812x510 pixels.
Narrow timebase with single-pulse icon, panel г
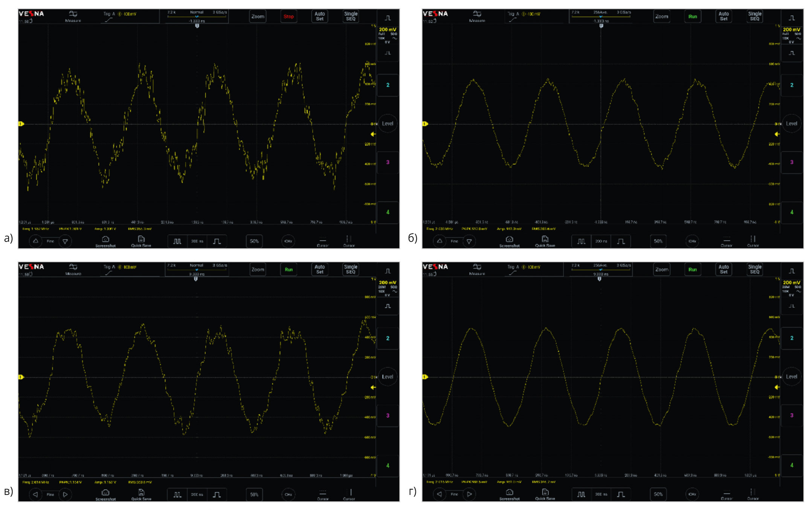point(621,494)
